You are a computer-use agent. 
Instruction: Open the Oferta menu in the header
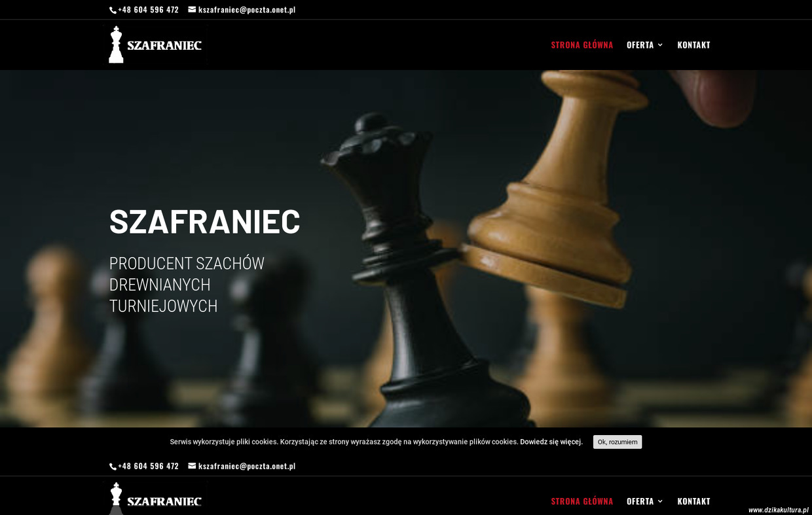tap(640, 44)
